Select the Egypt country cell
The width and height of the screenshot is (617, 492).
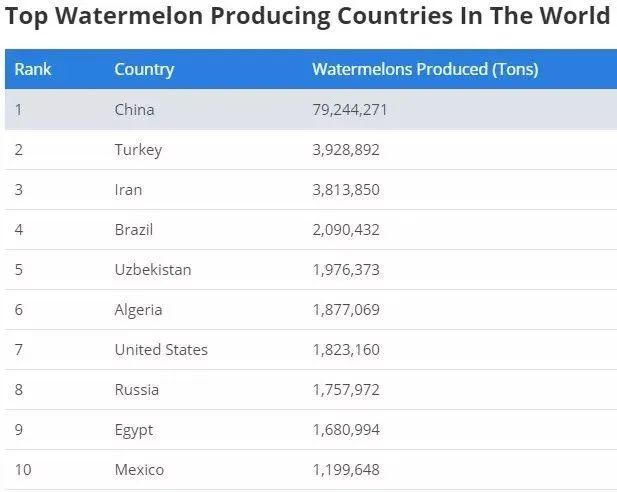click(x=134, y=430)
